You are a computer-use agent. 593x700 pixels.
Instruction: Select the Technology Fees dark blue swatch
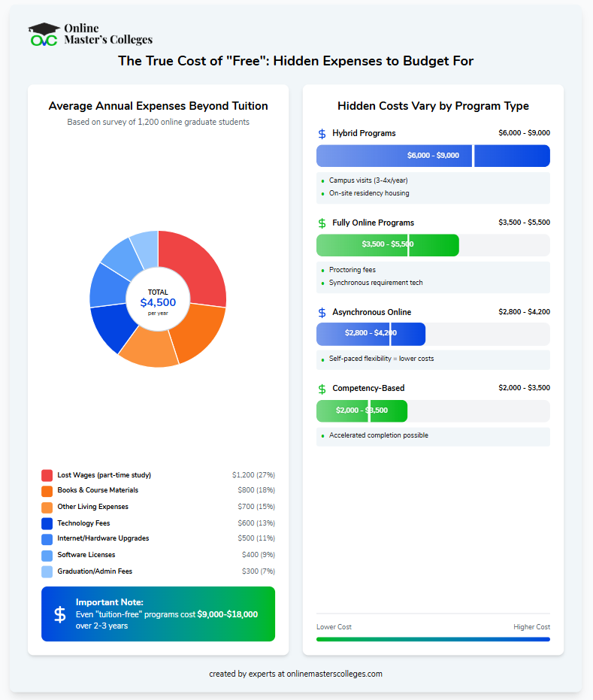47,523
